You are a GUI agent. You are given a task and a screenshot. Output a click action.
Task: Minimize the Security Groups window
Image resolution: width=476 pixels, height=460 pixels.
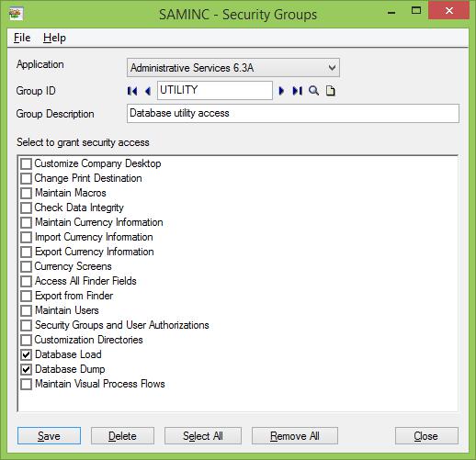pos(391,12)
